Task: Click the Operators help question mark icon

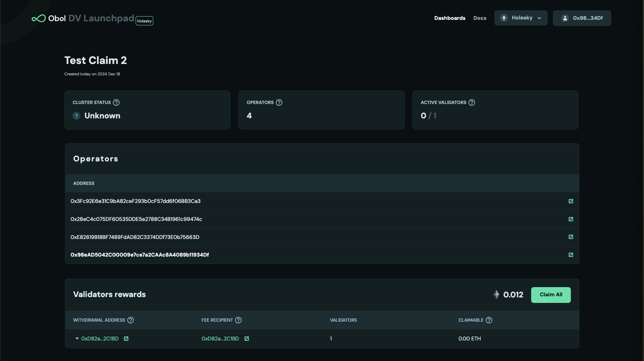Action: (279, 103)
